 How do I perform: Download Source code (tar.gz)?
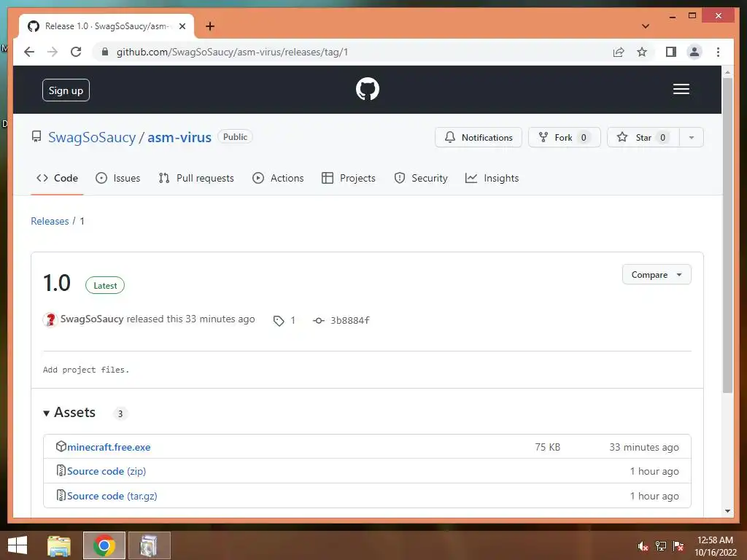tap(112, 496)
